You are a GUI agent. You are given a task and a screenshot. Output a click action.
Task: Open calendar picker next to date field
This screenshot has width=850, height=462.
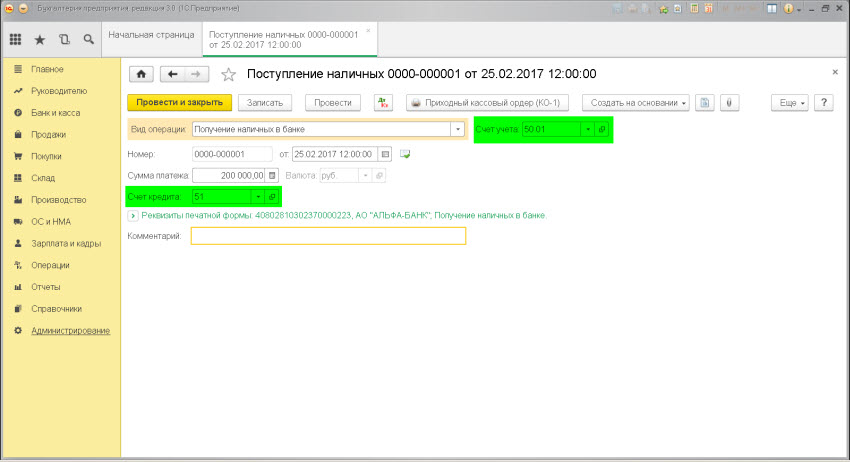(x=383, y=154)
